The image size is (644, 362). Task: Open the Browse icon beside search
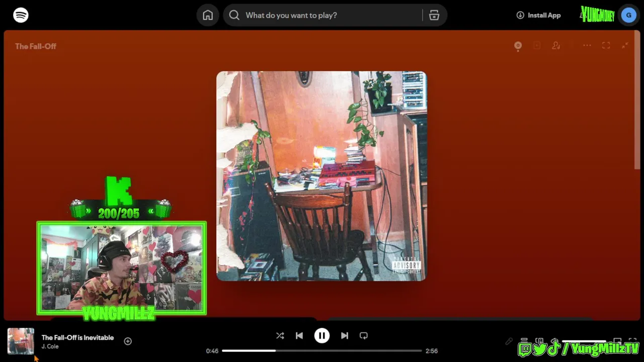coord(434,15)
